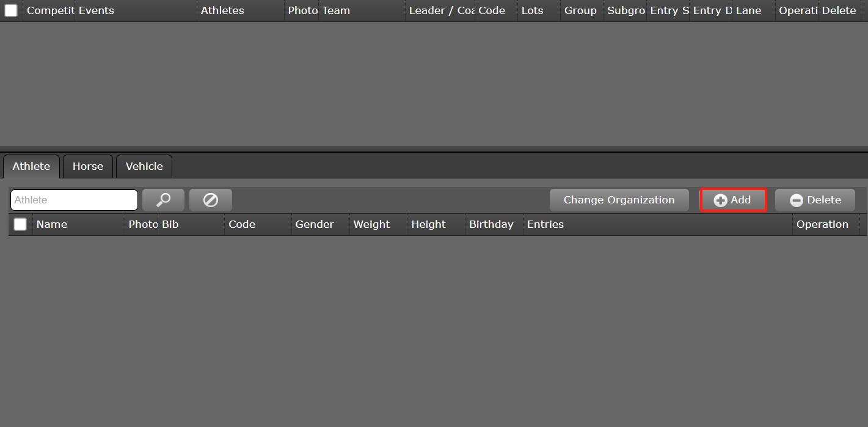Click the plus icon Add button
This screenshot has height=427, width=868.
732,200
